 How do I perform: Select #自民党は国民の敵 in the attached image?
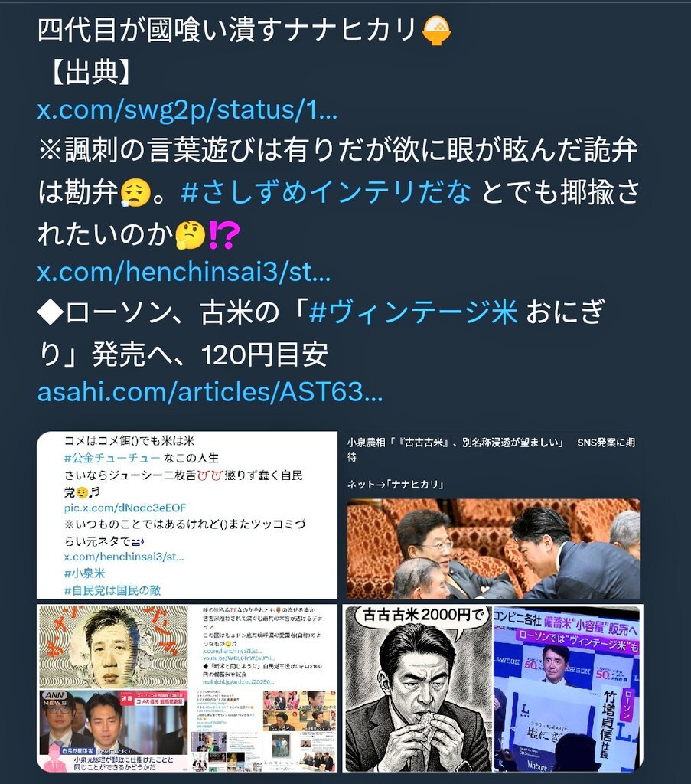(112, 590)
